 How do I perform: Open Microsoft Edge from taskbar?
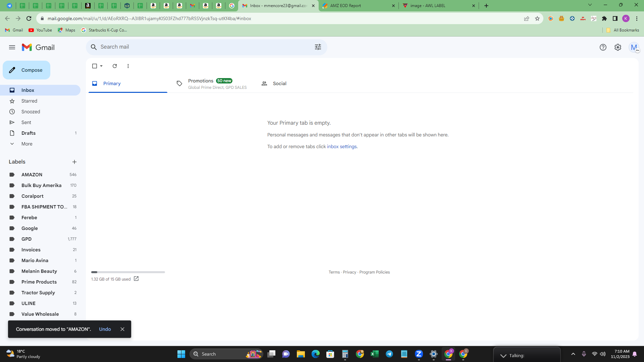coord(316,354)
